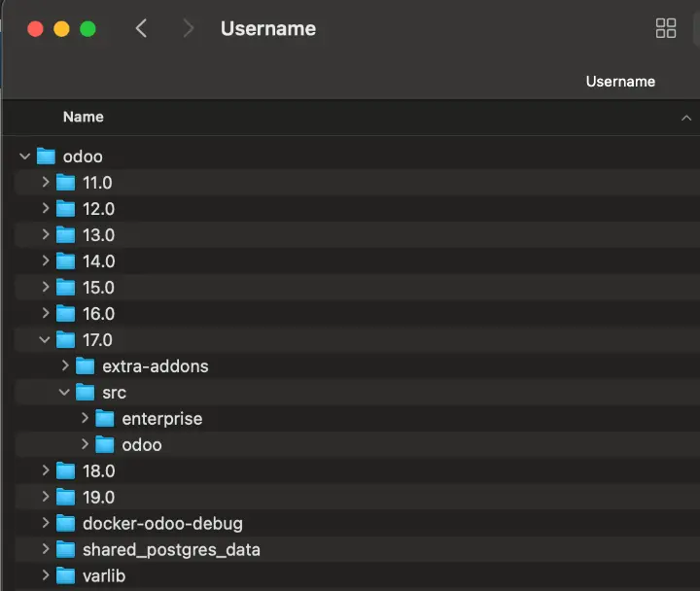The height and width of the screenshot is (591, 700).
Task: Select the shared_postgres_data folder icon
Action: 66,550
